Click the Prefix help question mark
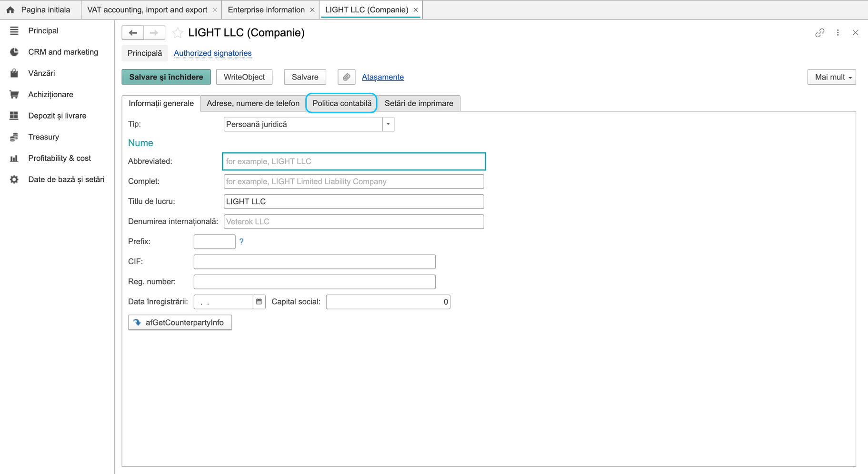 tap(241, 241)
